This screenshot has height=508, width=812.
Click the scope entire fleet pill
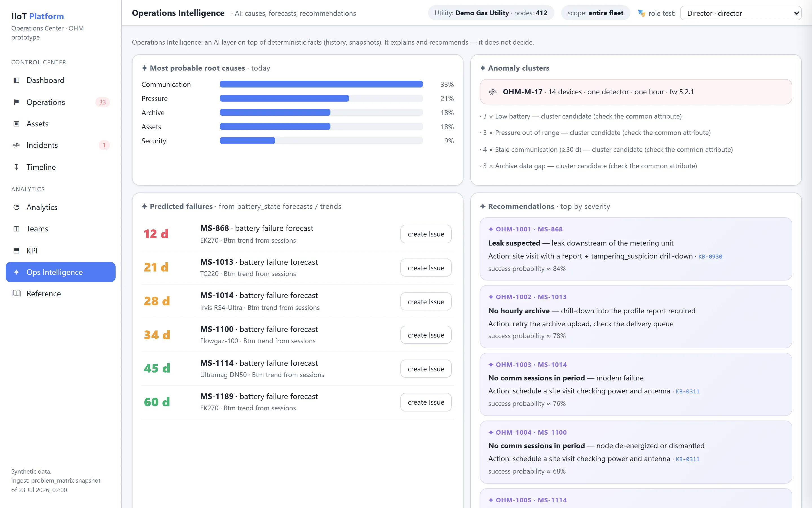tap(595, 13)
